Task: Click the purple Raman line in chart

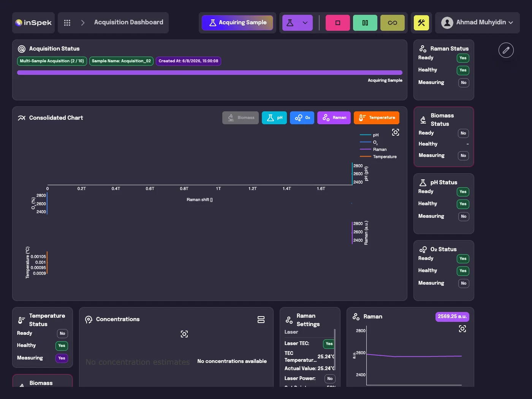Action: [x=414, y=356]
